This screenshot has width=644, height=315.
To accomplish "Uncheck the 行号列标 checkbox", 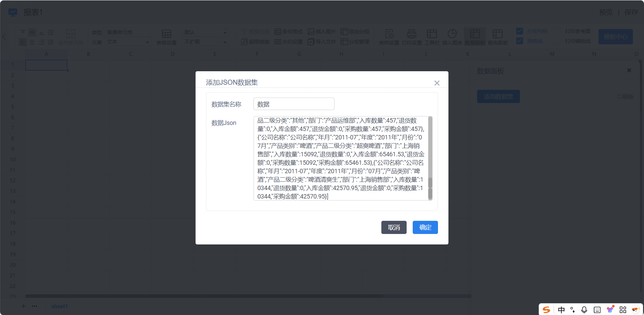I will tap(520, 31).
